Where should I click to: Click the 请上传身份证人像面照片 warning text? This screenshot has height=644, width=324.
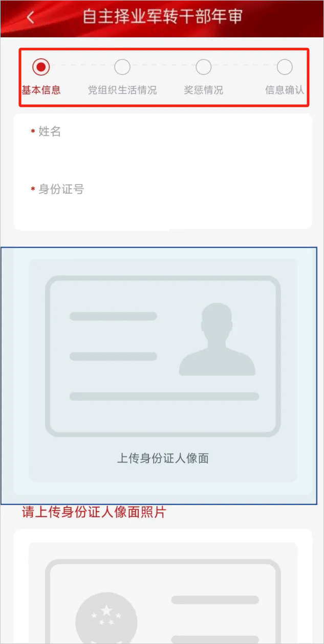point(94,512)
